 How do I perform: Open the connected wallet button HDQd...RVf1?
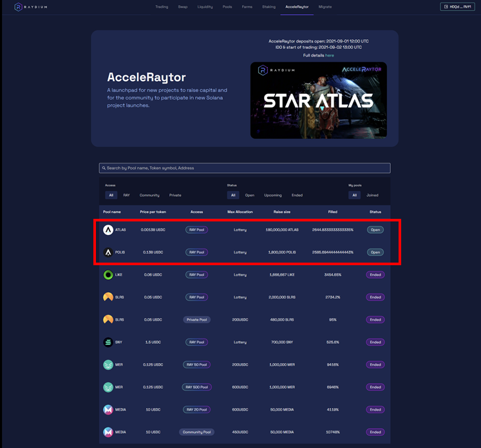[457, 6]
